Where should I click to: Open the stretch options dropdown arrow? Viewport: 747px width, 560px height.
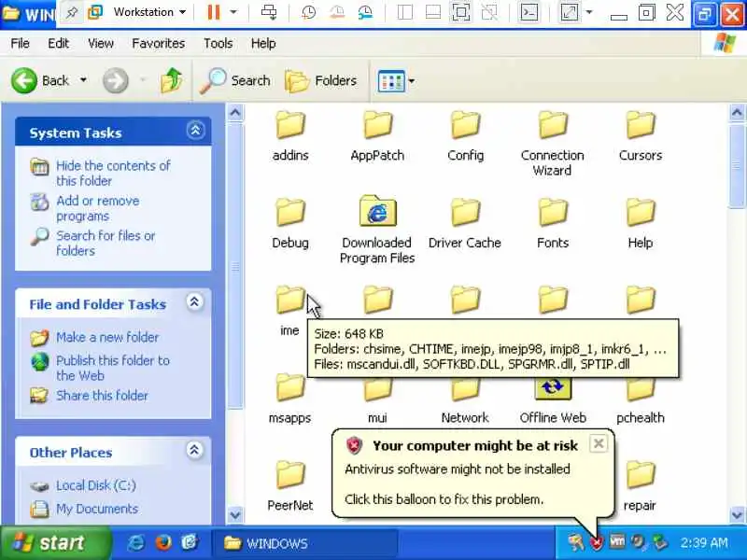(589, 12)
